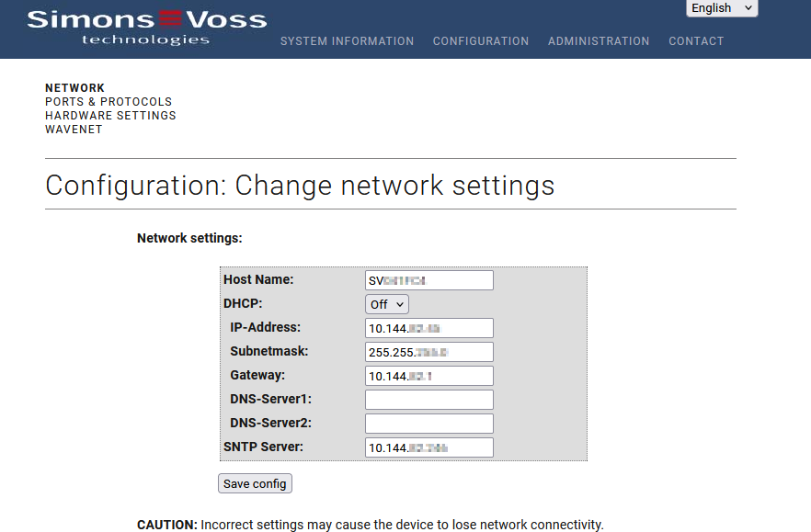
Task: Open the Configuration menu
Action: [x=481, y=41]
